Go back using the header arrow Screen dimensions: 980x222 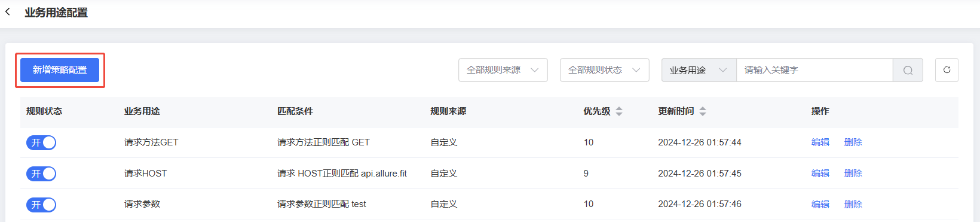point(8,12)
